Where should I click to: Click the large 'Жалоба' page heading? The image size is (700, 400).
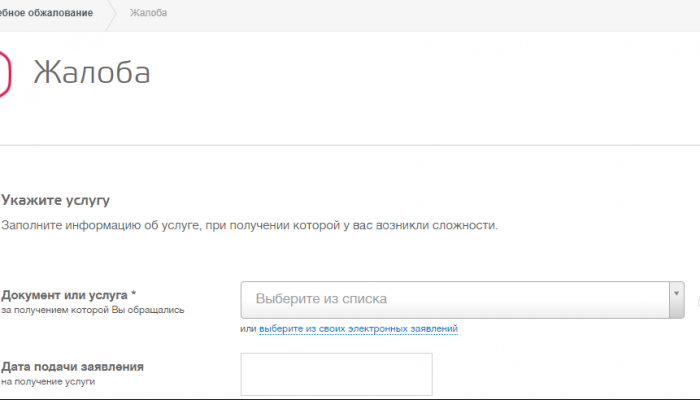[92, 73]
